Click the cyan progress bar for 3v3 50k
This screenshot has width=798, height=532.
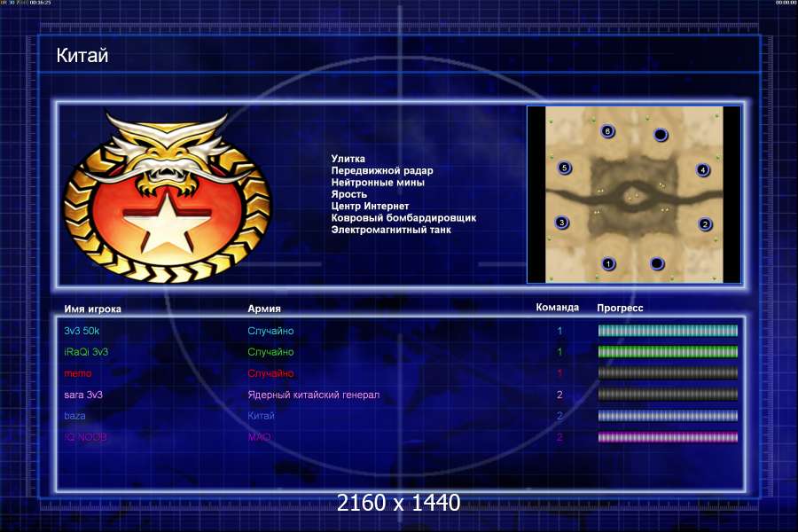(668, 331)
